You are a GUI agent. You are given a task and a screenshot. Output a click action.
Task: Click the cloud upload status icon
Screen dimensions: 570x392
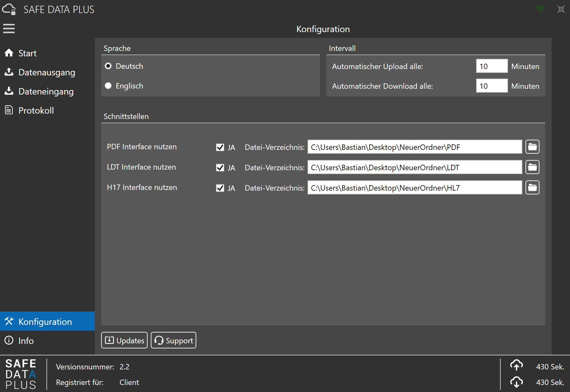pos(516,365)
